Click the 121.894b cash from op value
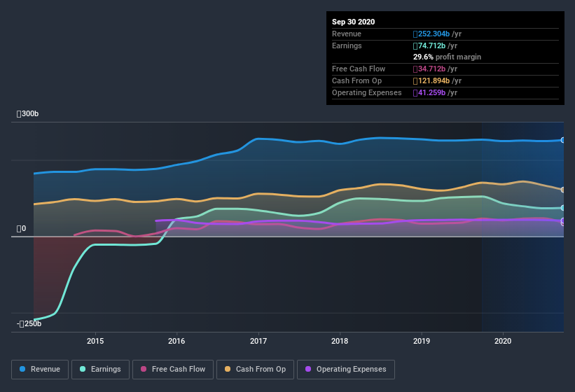 point(431,80)
